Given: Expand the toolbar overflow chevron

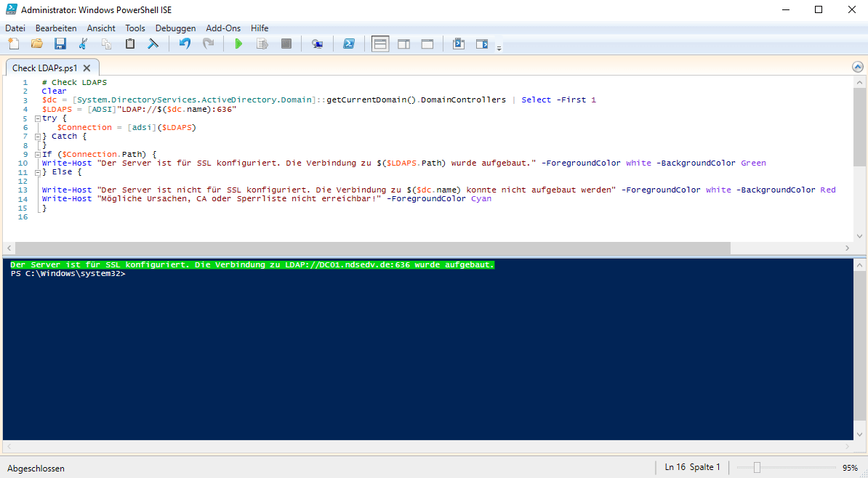Looking at the screenshot, I should pyautogui.click(x=499, y=48).
